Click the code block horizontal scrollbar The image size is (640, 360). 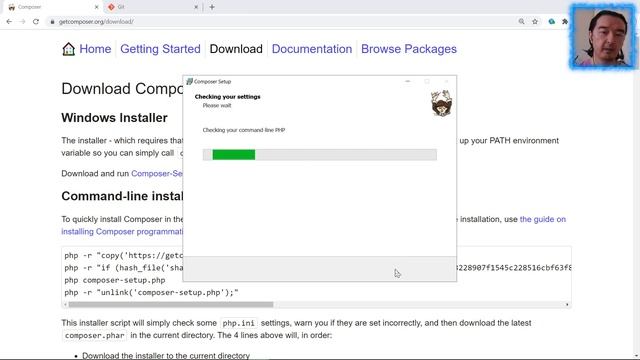pos(171,304)
